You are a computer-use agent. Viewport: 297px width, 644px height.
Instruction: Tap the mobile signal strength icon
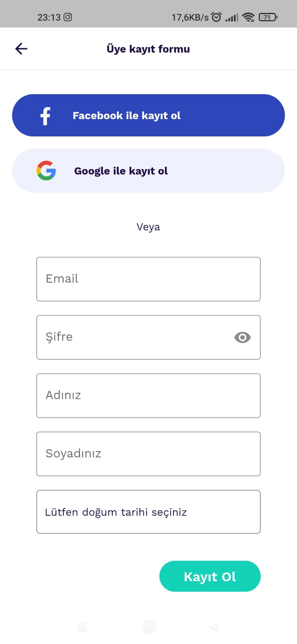[x=232, y=17]
